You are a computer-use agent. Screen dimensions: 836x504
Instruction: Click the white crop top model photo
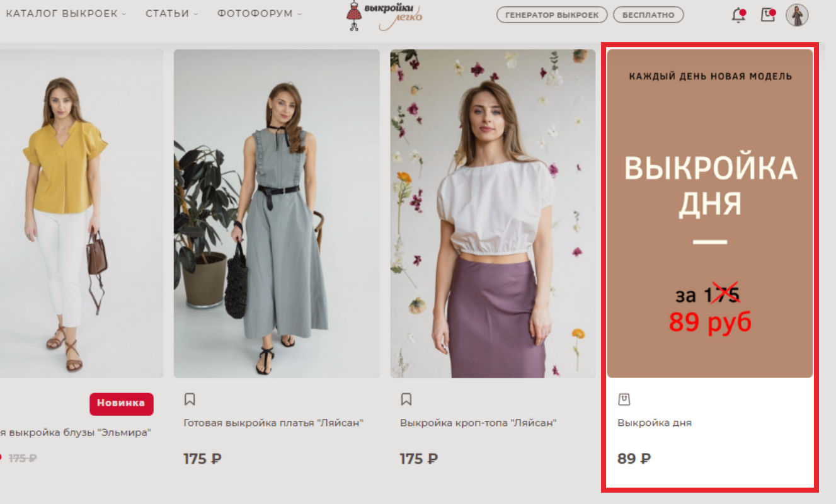tap(493, 214)
